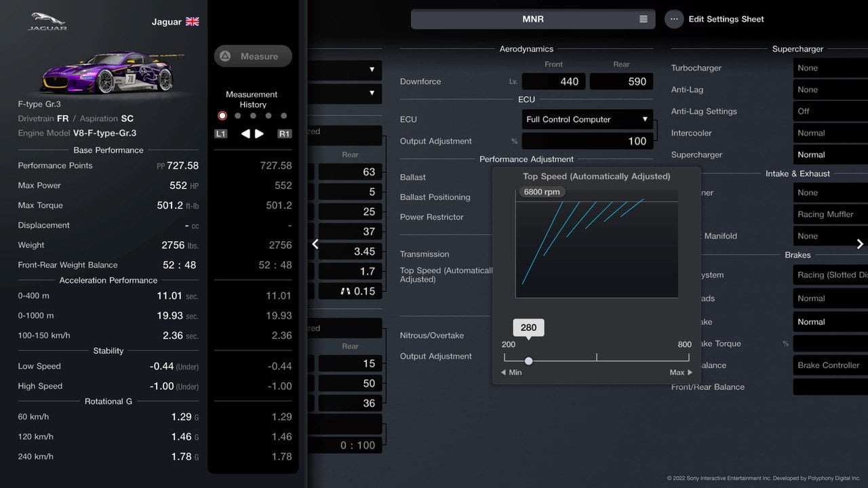Viewport: 868px width, 488px height.
Task: Click the rear value 0.15 toe field
Action: pos(350,291)
